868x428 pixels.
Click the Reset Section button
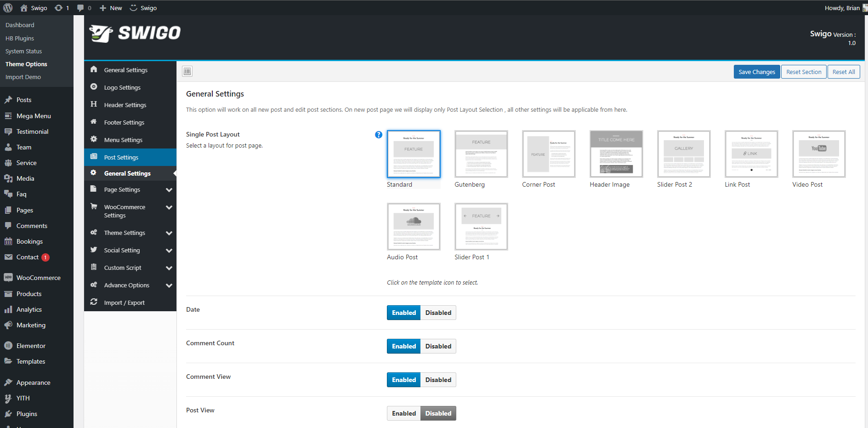(x=803, y=72)
